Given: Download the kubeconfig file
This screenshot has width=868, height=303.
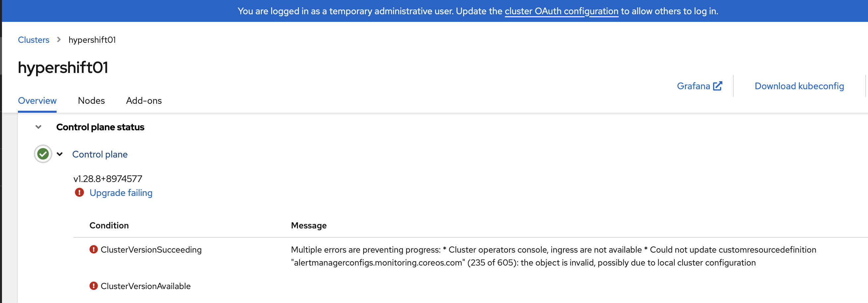Looking at the screenshot, I should click(x=799, y=86).
